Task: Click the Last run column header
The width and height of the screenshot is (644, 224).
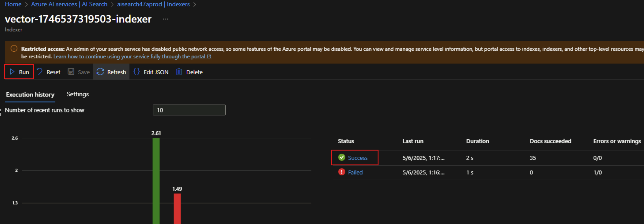Action: pos(413,141)
